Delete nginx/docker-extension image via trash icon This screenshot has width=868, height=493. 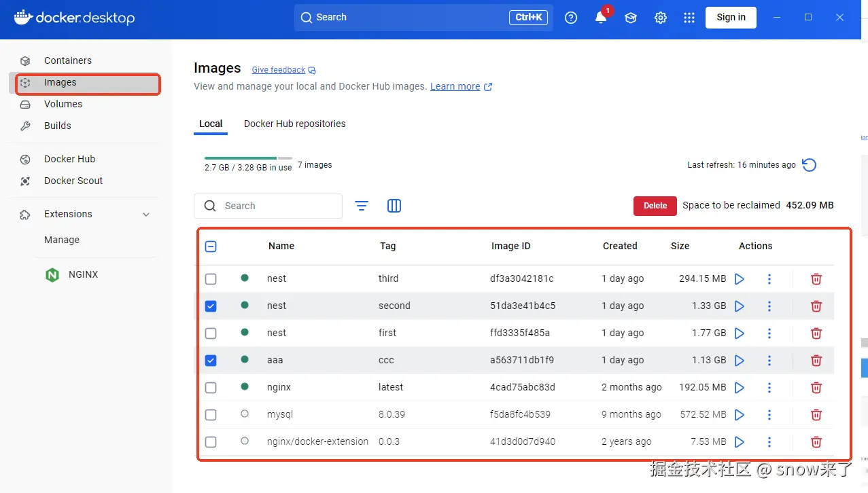point(816,442)
